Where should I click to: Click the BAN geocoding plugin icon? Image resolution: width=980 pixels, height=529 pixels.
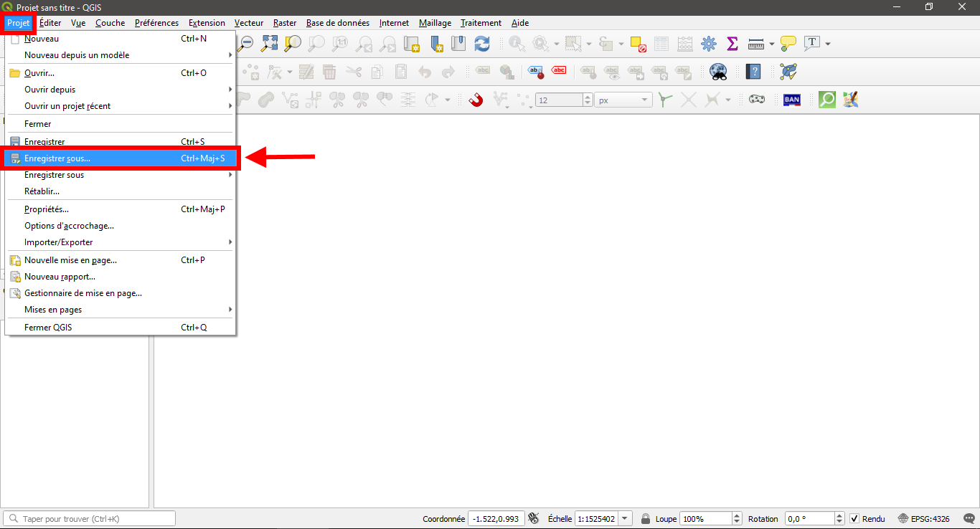(x=792, y=100)
